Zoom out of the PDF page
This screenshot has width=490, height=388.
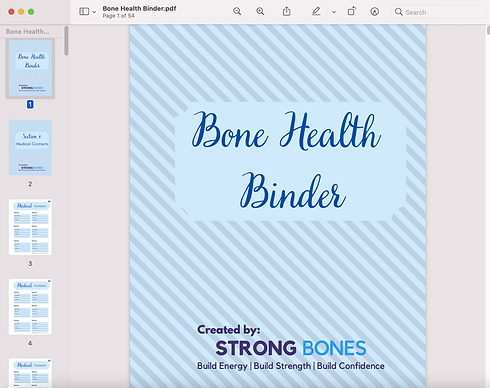[x=237, y=12]
